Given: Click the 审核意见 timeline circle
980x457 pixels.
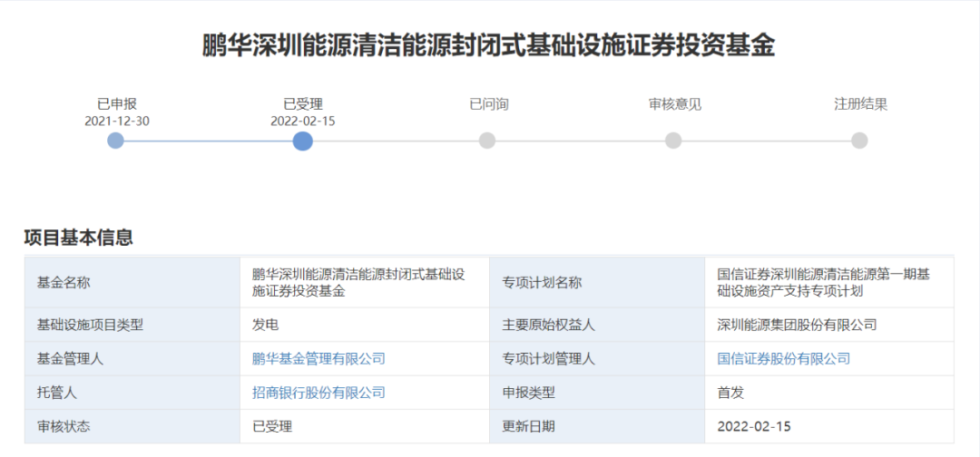Looking at the screenshot, I should [673, 141].
